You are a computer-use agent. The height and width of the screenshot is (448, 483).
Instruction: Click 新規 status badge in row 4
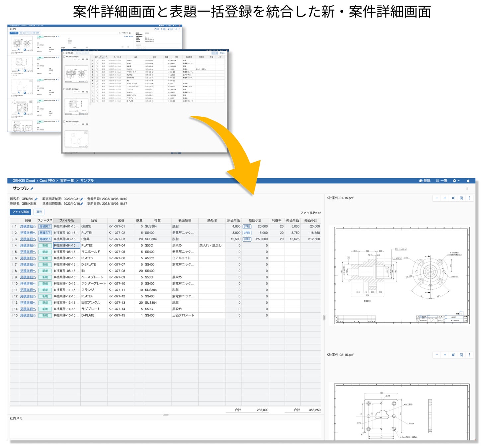[x=45, y=246]
